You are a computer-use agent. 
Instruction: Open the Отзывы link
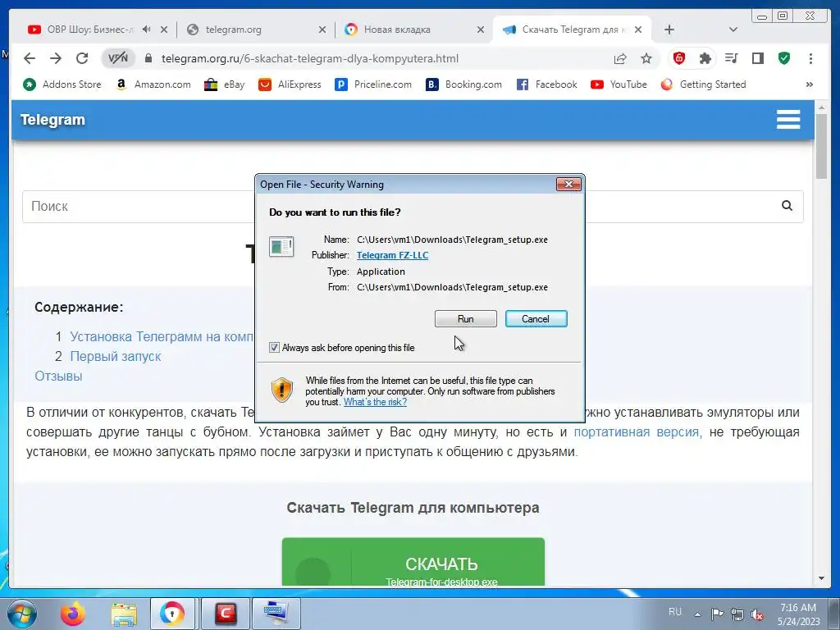coord(58,376)
